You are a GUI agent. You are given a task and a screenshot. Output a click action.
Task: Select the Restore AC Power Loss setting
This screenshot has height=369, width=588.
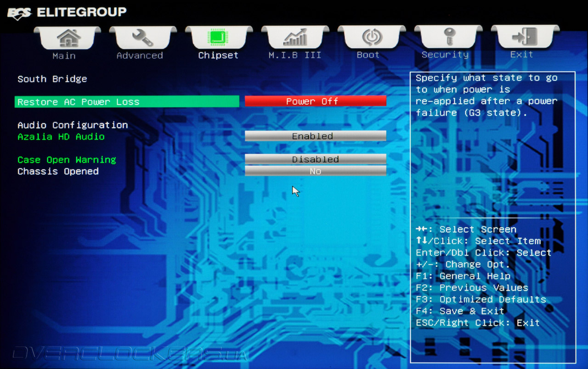pos(127,101)
